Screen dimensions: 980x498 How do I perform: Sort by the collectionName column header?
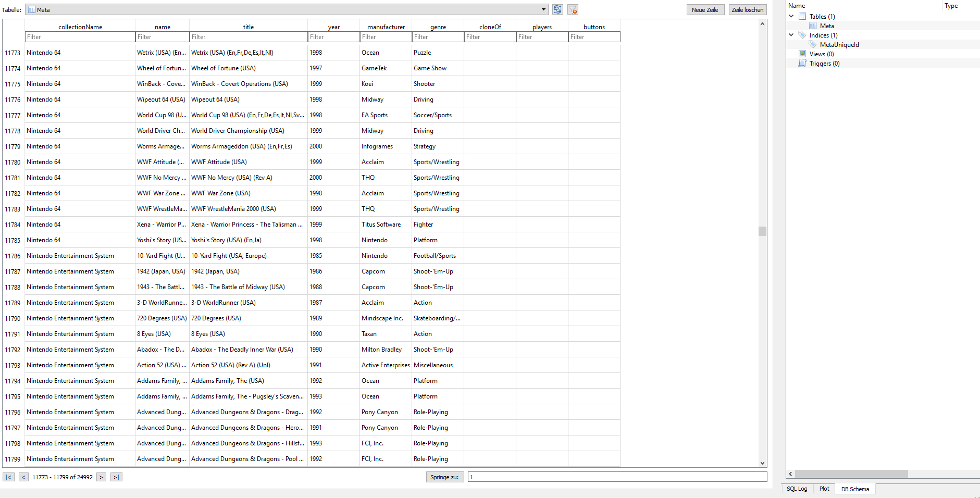(x=80, y=27)
